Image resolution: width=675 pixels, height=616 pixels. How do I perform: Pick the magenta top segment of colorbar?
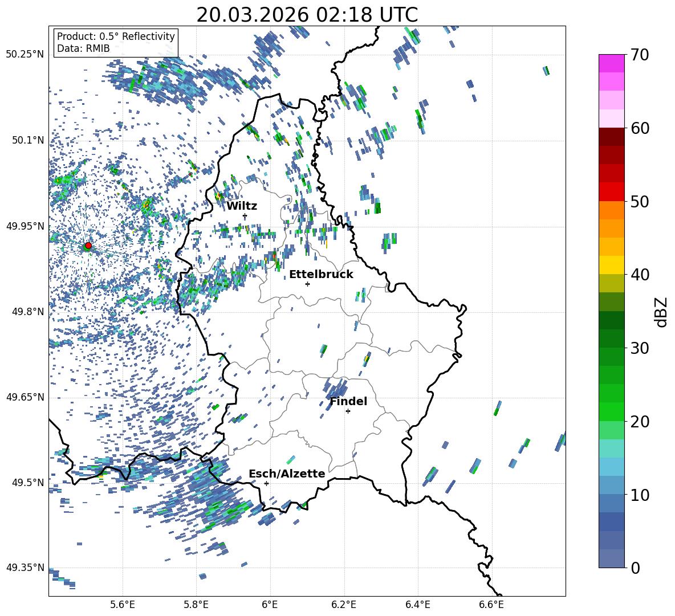[x=611, y=63]
